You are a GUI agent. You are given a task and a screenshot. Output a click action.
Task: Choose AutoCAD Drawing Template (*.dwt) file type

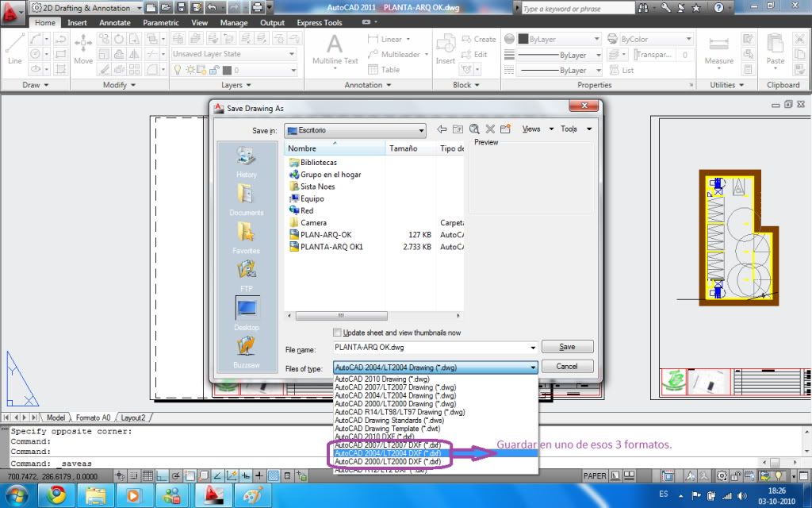click(387, 429)
